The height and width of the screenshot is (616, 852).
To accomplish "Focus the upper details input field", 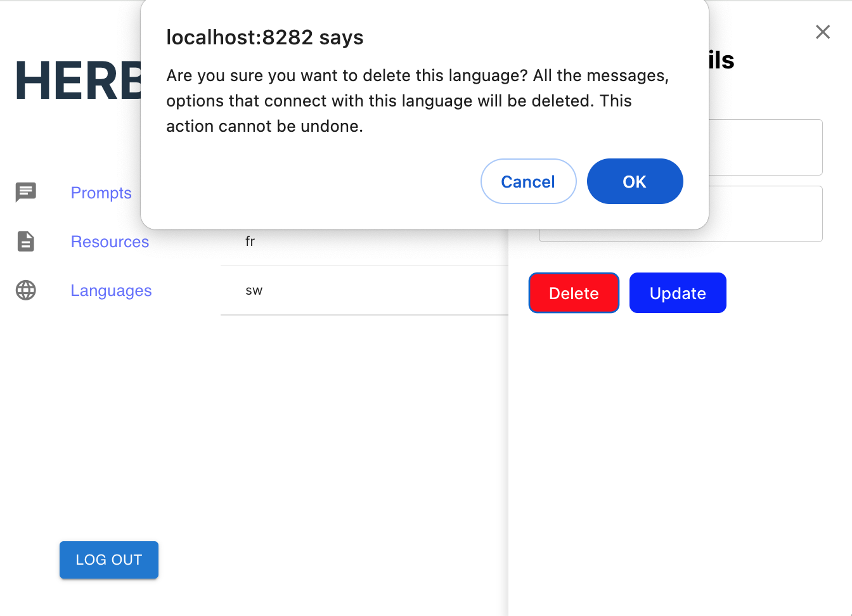I will coord(765,147).
